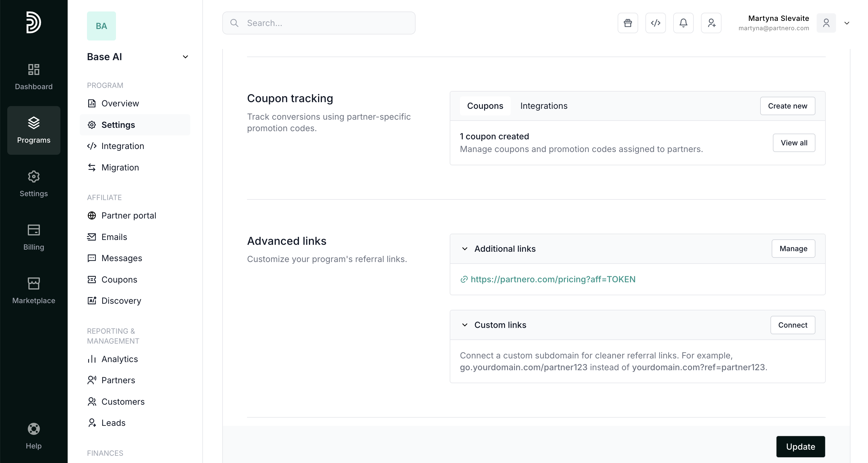The width and height of the screenshot is (868, 463).
Task: Switch to the Integrations tab
Action: coord(544,106)
